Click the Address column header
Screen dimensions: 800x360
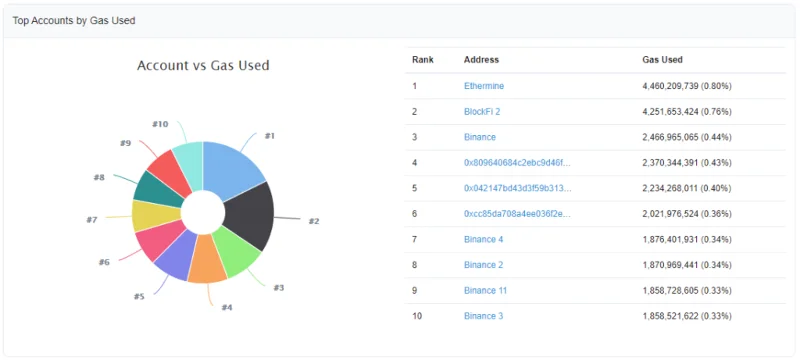coord(481,60)
